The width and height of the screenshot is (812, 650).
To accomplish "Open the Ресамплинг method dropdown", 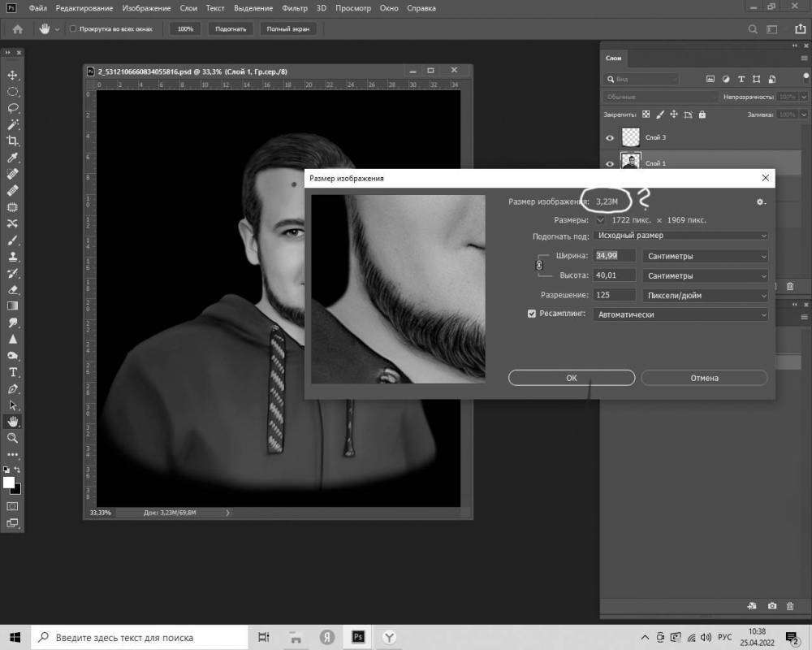I will 680,314.
